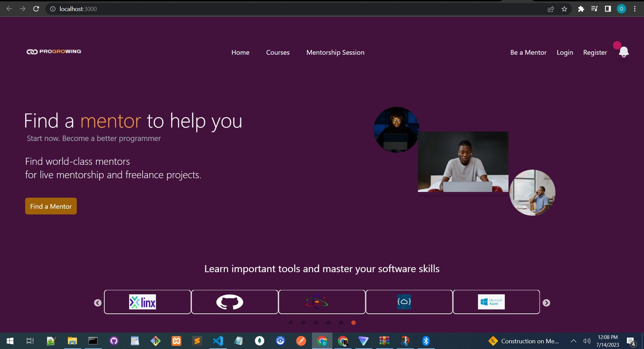Viewport: 644px width, 349px height.
Task: Click the GitHub logo in the partners carousel
Action: click(x=230, y=302)
